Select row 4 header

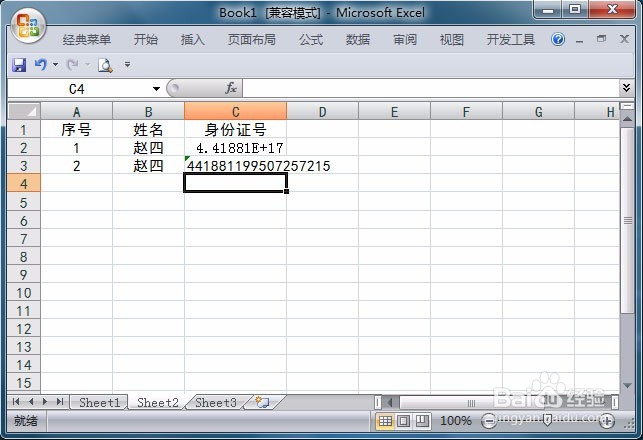(24, 183)
